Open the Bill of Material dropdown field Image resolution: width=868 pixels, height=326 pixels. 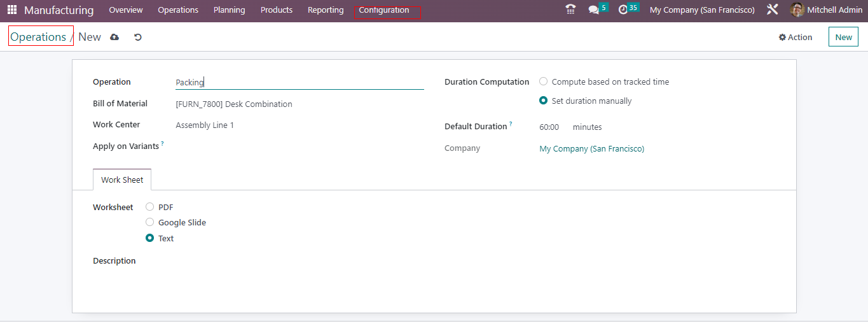coord(299,104)
